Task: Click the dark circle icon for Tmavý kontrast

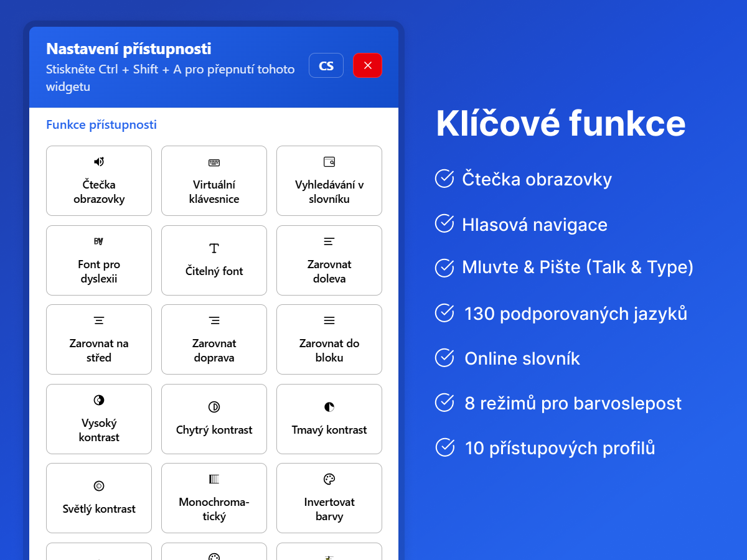Action: coord(329,407)
